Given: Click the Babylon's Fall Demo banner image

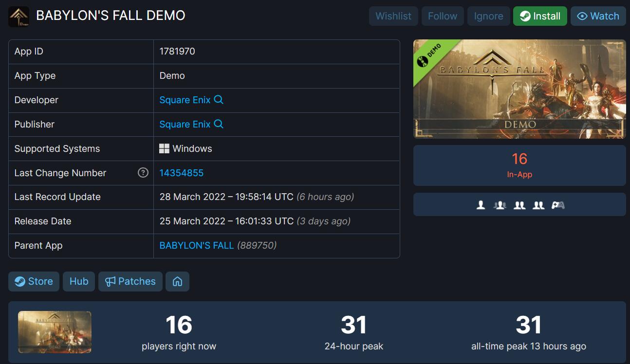Looking at the screenshot, I should pyautogui.click(x=519, y=89).
